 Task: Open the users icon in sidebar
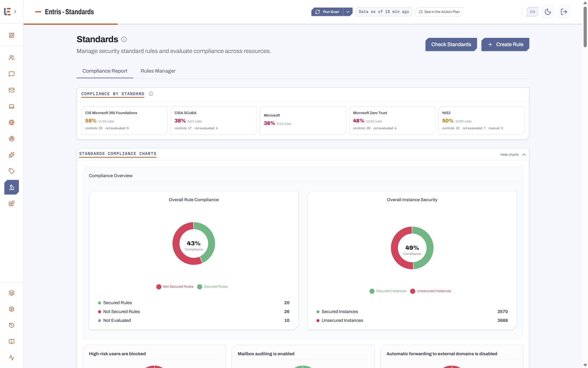(12, 58)
